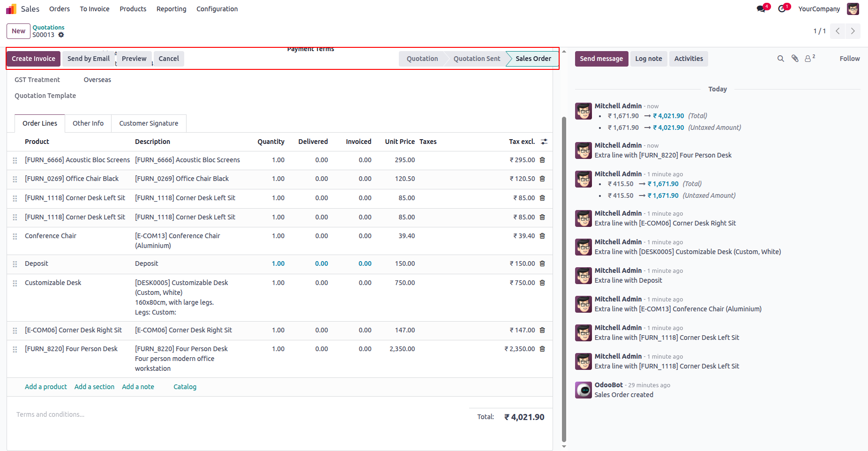Click the Preview button
This screenshot has width=868, height=451.
[134, 59]
